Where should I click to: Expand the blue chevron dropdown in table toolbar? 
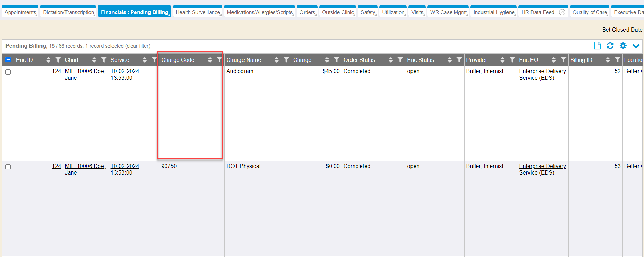tap(636, 46)
